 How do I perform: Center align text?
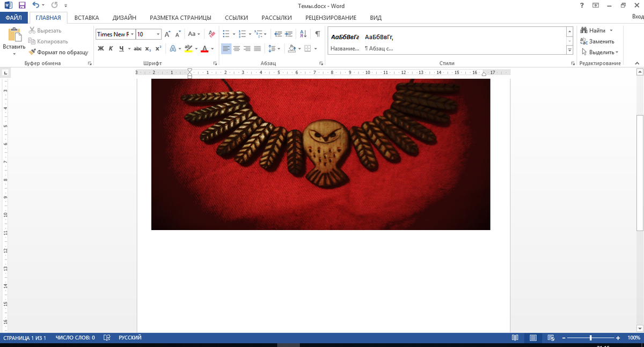tap(237, 48)
